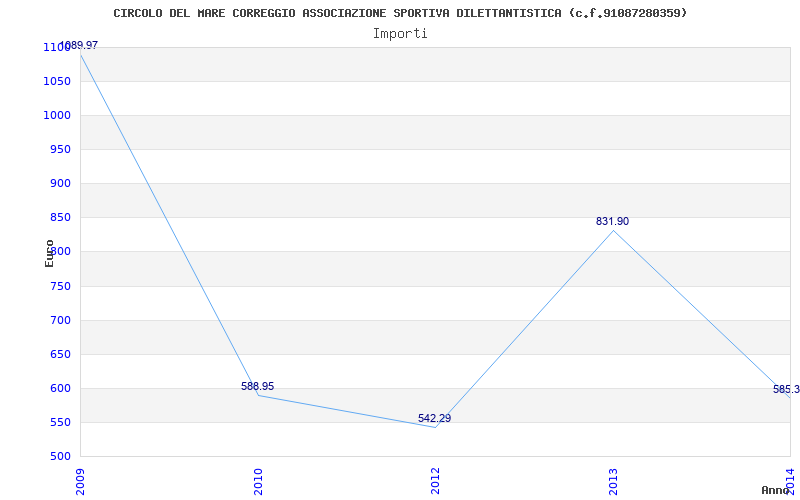Select the 542.29 data label
This screenshot has width=800, height=500.
click(434, 418)
